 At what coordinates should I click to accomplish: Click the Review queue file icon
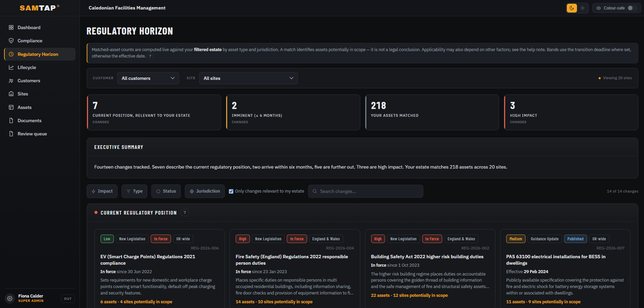click(x=11, y=134)
